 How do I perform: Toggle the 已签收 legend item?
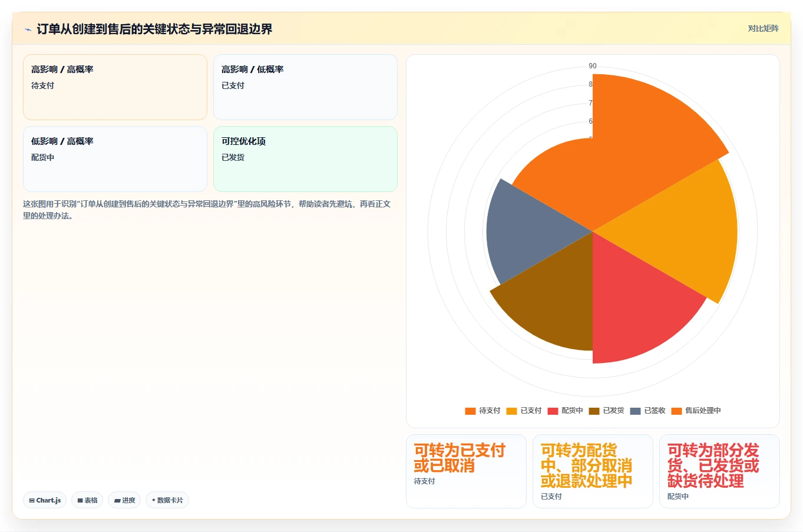647,411
